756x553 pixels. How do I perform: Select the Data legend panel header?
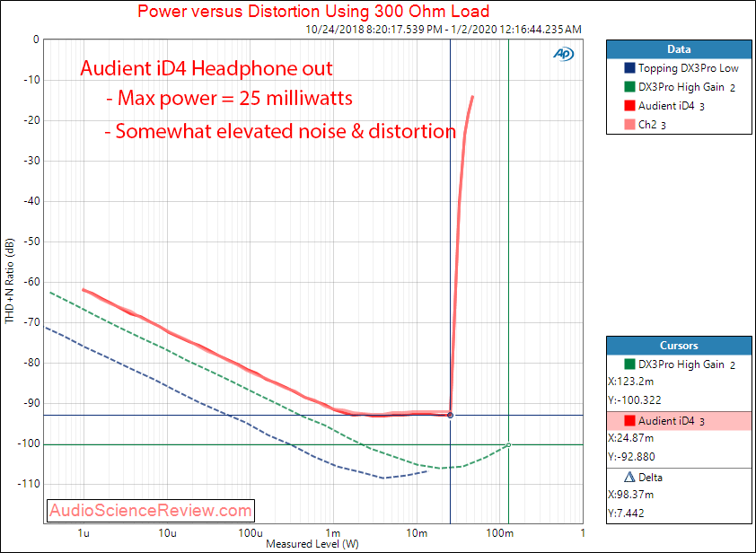(x=679, y=49)
